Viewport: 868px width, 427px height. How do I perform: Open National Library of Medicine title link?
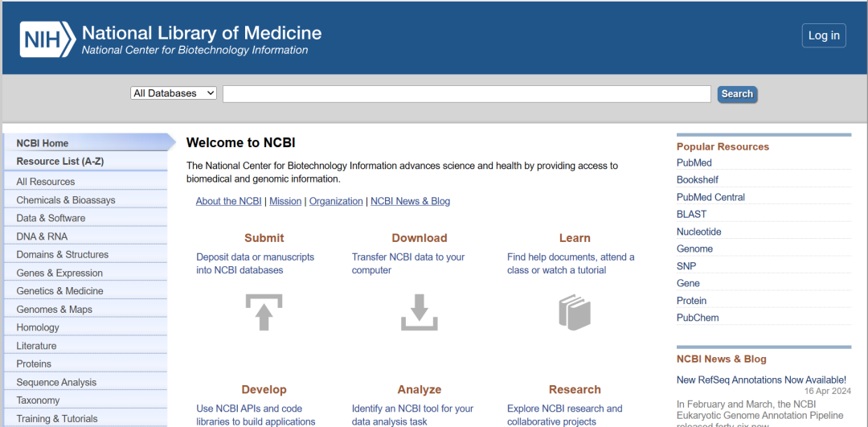point(202,33)
